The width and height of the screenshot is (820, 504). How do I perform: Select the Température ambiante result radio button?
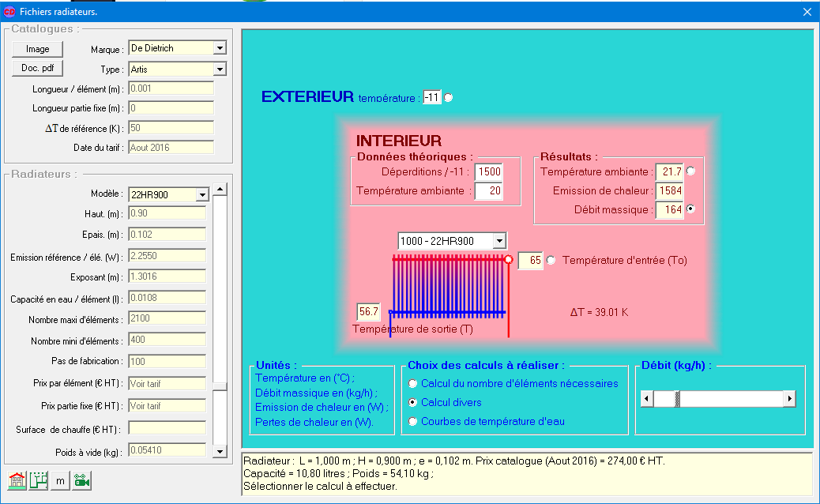[x=691, y=171]
